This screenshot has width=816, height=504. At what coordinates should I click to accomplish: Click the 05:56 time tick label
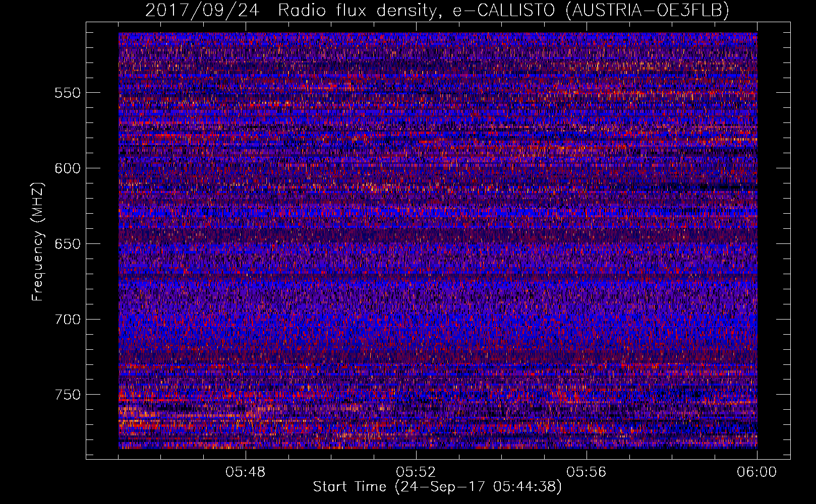coord(587,472)
